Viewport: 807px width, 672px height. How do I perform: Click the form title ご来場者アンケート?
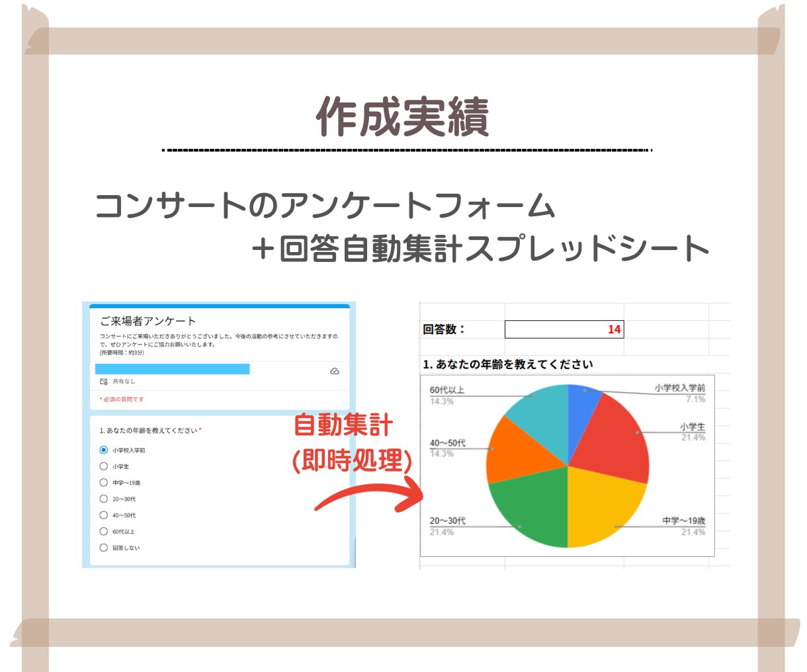tap(148, 321)
